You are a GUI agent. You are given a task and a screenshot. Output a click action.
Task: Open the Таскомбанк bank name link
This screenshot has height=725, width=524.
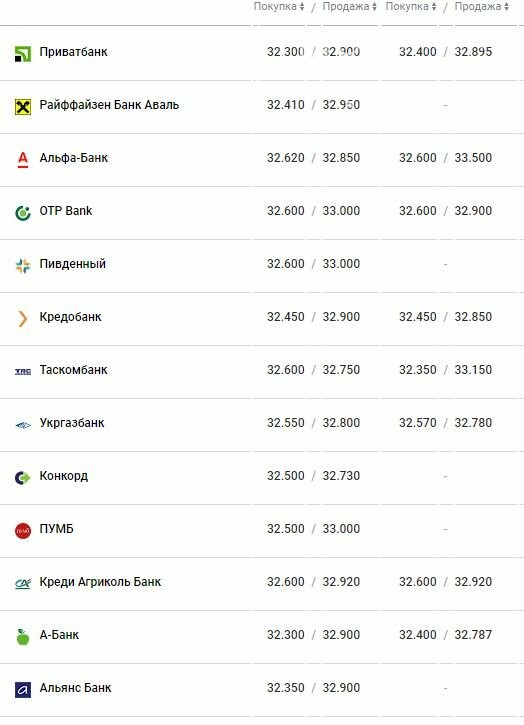tap(73, 370)
